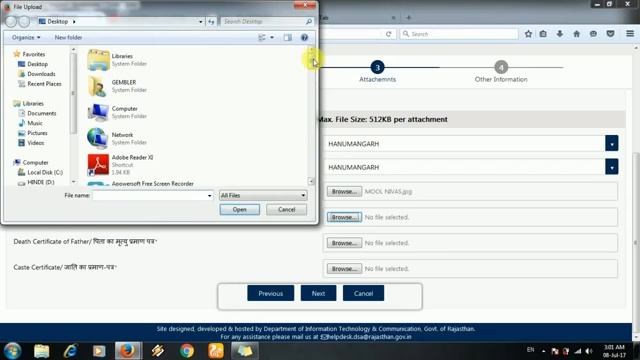Launch Google Chrome from the taskbar
This screenshot has height=360, width=640.
187,351
